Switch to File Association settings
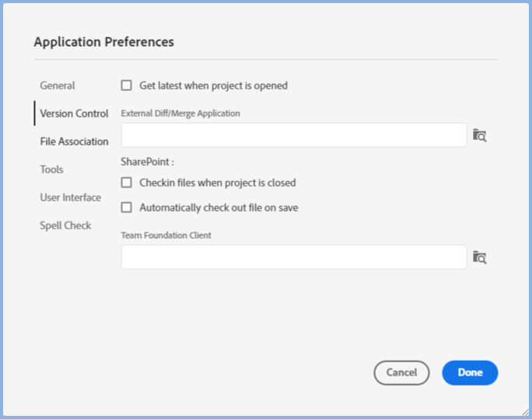The image size is (532, 419). [74, 141]
